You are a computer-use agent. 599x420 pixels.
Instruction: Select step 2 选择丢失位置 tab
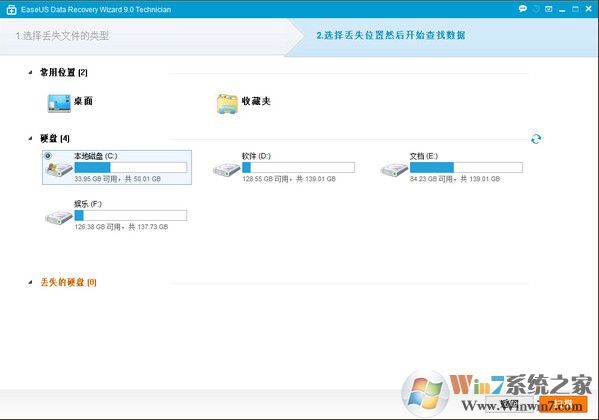point(391,36)
